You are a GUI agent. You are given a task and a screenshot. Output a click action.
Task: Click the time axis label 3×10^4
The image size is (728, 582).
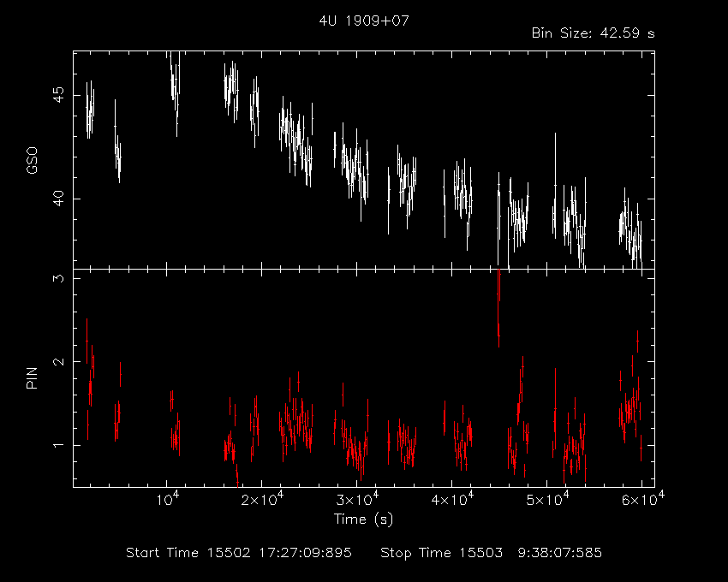point(357,499)
